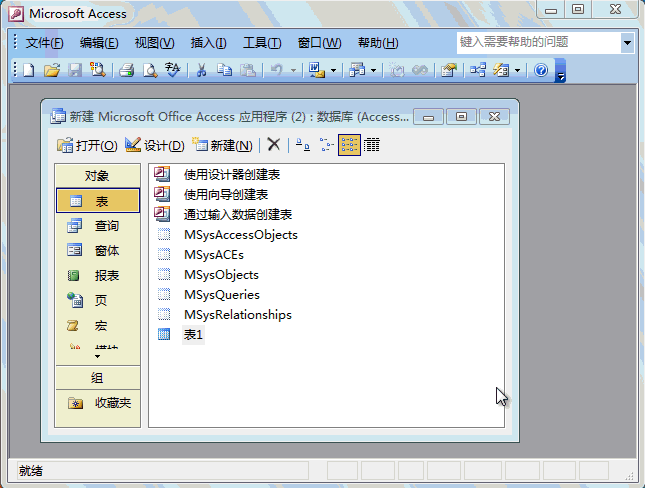Click the File Search icon
The height and width of the screenshot is (488, 645).
(x=98, y=70)
